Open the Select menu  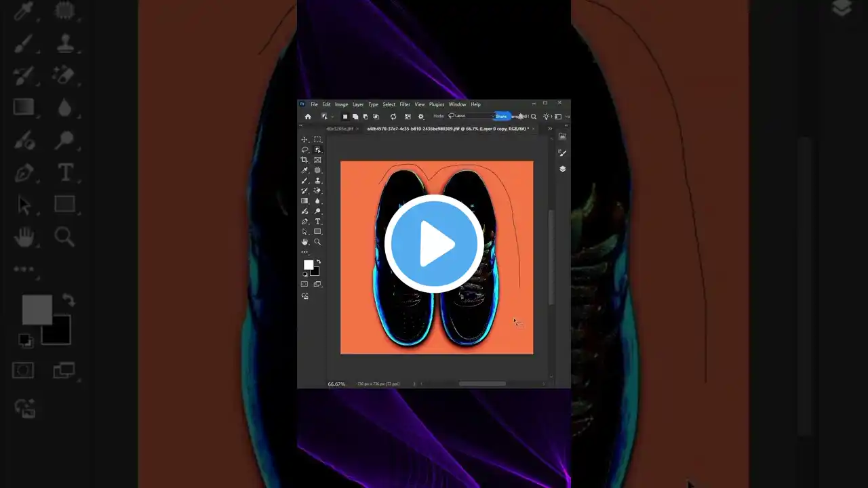389,104
